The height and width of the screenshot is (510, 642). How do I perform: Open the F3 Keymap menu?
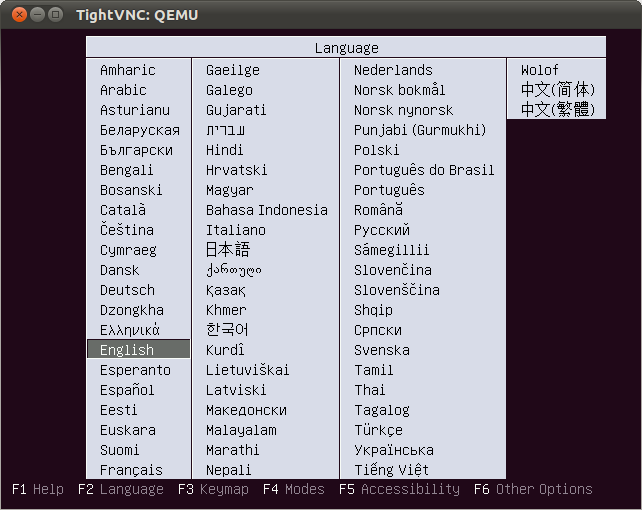click(x=212, y=489)
